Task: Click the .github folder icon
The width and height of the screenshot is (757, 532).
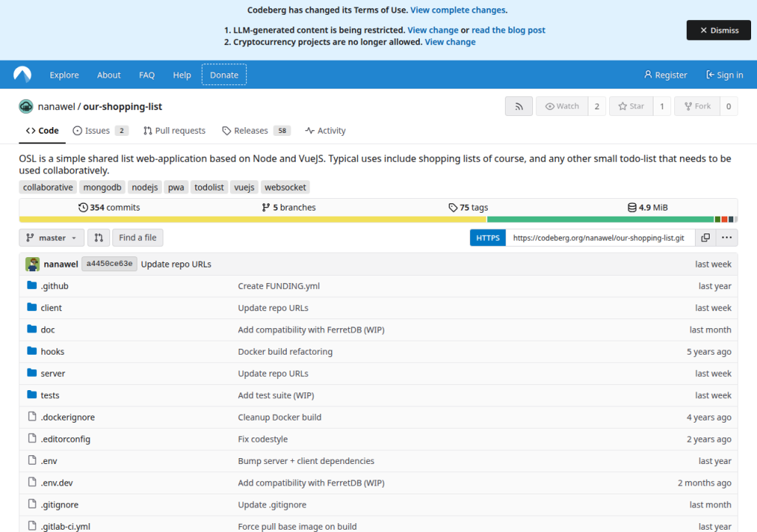Action: coord(32,285)
